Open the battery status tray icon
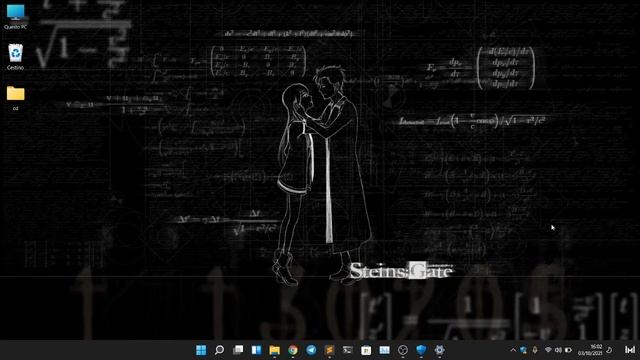Image resolution: width=640 pixels, height=360 pixels. pos(568,350)
